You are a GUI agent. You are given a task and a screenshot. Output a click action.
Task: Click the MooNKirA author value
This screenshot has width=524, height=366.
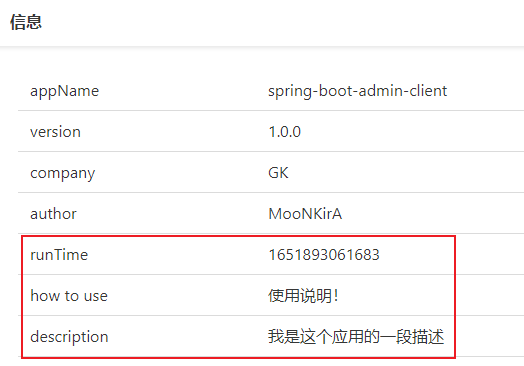(305, 214)
